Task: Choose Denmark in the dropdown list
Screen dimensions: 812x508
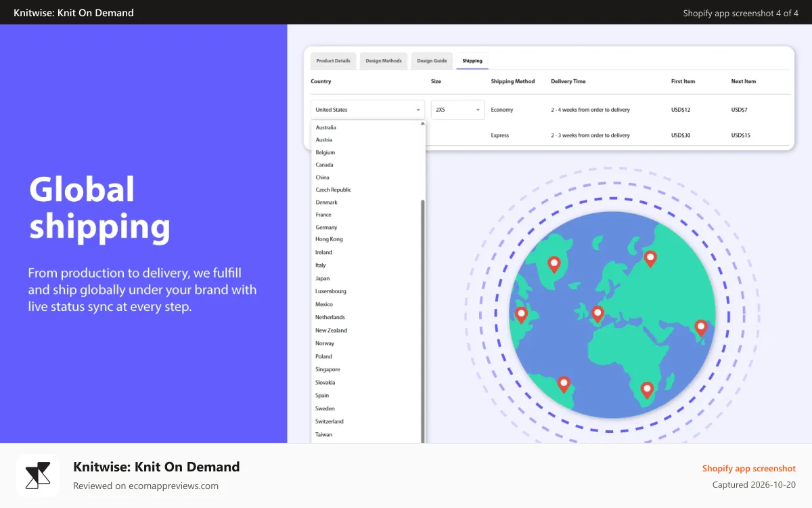Action: pos(326,203)
